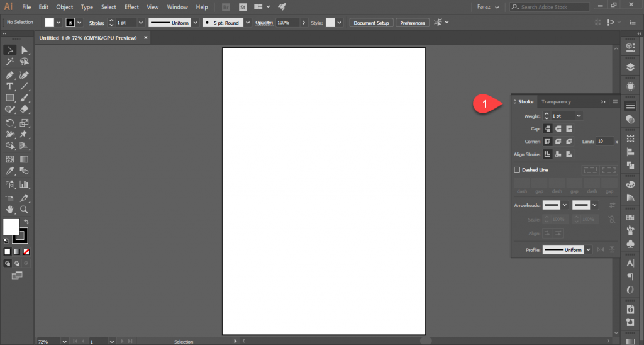Viewport: 644px width, 345px height.
Task: Choose Round Join corner option
Action: point(558,142)
